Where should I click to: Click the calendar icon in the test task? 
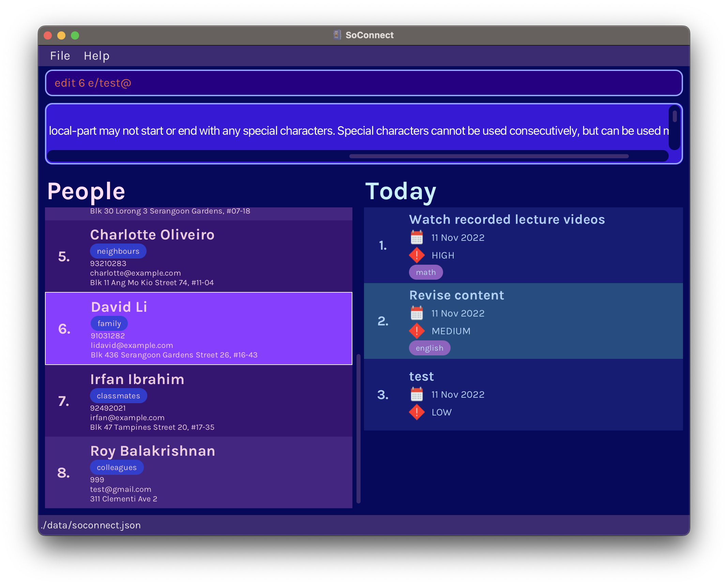coord(416,394)
